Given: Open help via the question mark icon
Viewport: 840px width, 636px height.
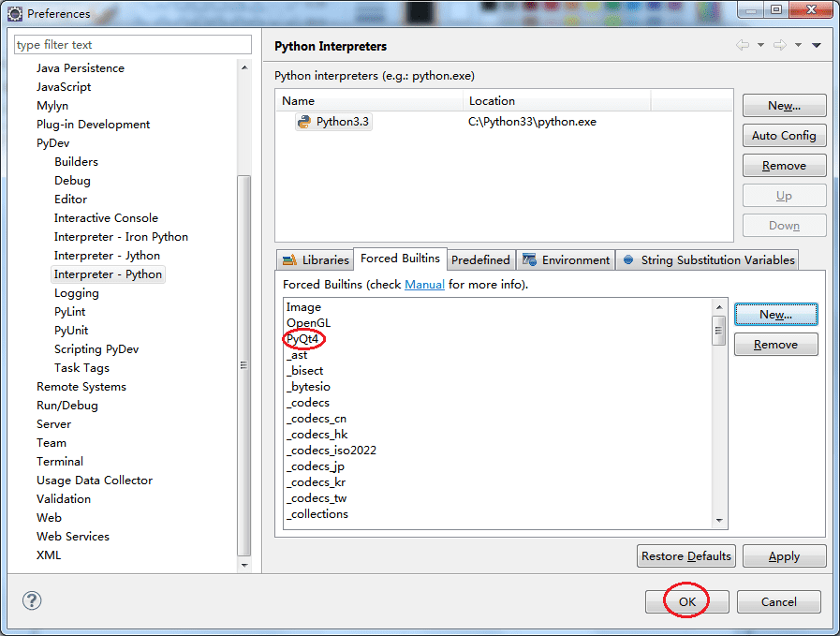Looking at the screenshot, I should [x=31, y=600].
